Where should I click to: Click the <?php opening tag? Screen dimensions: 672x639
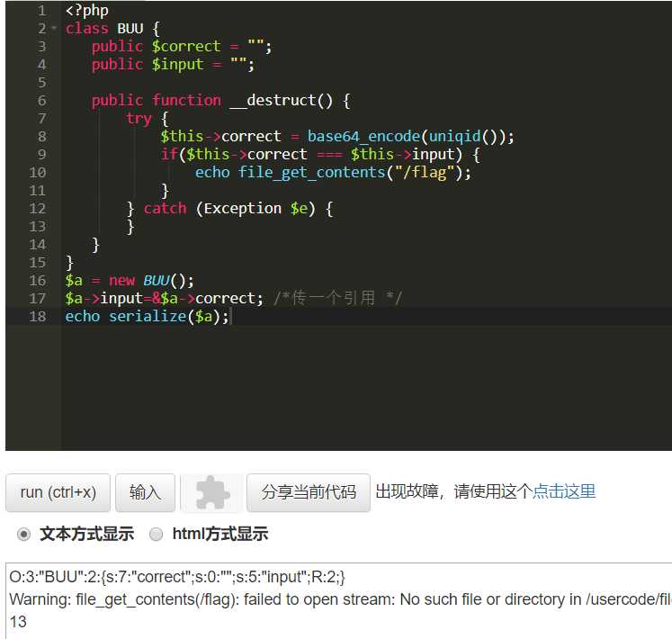point(87,10)
